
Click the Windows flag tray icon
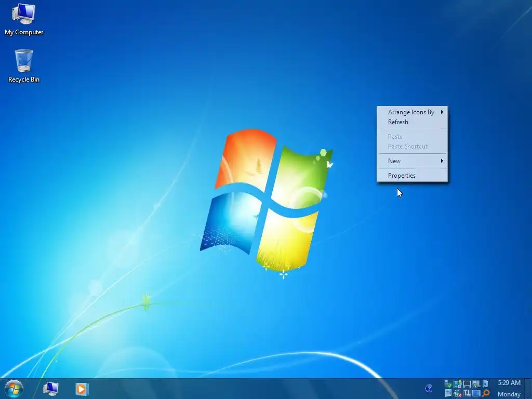tap(476, 384)
